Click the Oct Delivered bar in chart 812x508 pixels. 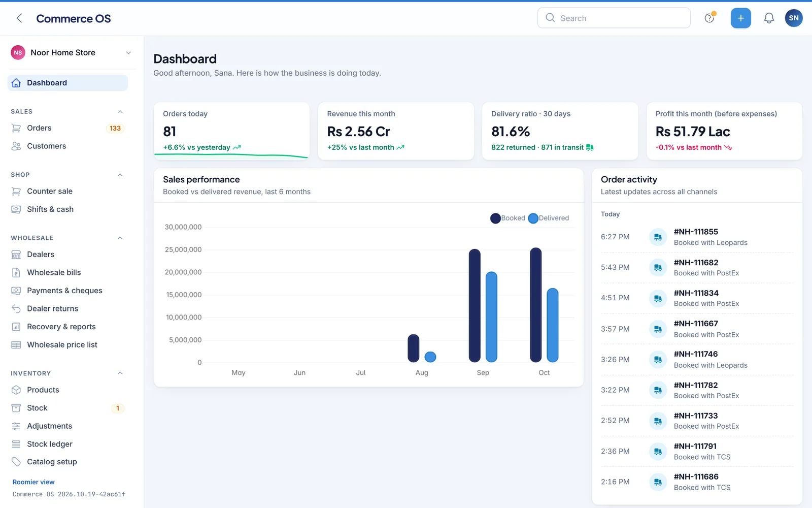553,325
